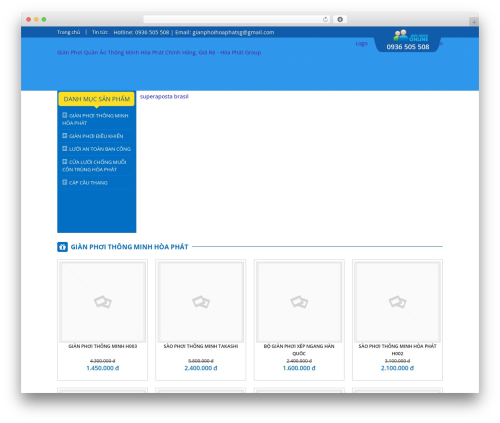Open product Sào Phơi Thông Minh Takashi title
The height and width of the screenshot is (423, 500).
201,346
